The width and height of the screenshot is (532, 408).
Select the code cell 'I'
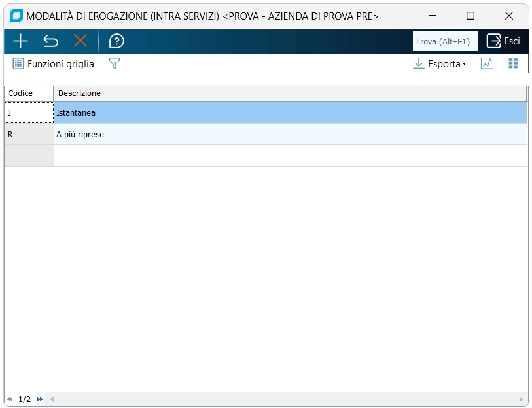tap(29, 112)
